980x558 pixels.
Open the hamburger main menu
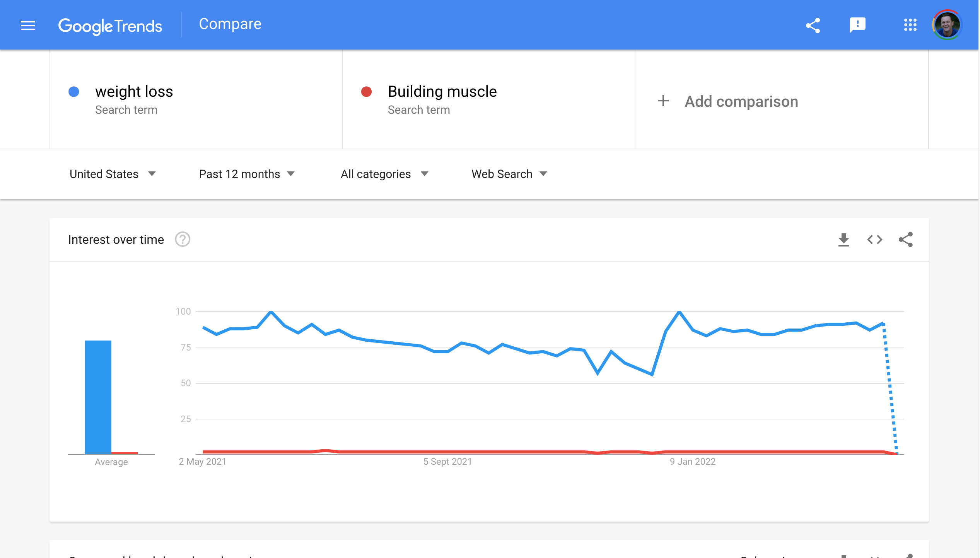tap(28, 26)
